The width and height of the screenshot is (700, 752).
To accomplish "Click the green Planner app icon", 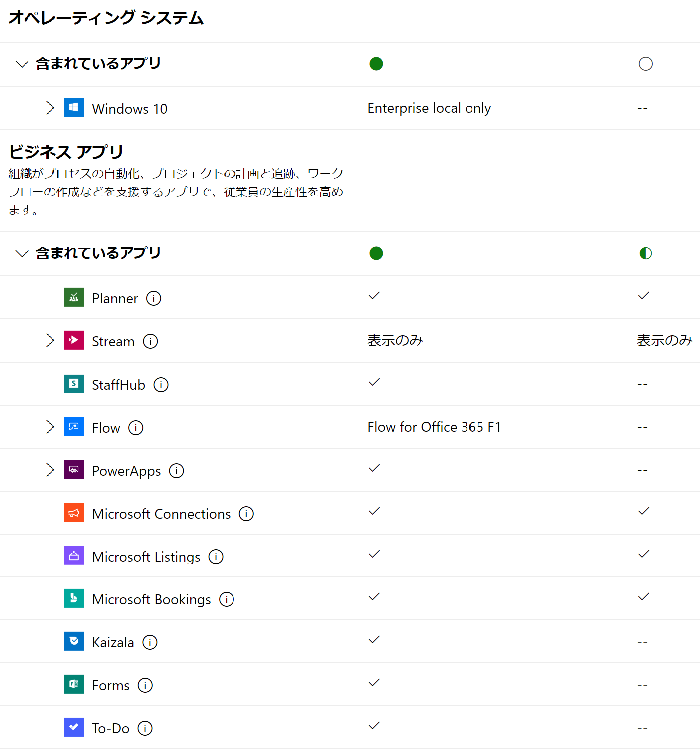I will (74, 297).
